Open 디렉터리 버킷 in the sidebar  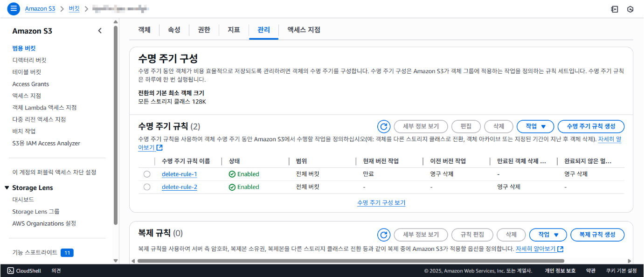tap(29, 60)
